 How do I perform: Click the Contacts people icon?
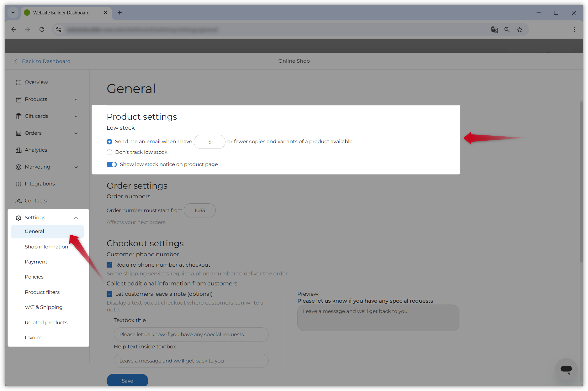pos(19,201)
